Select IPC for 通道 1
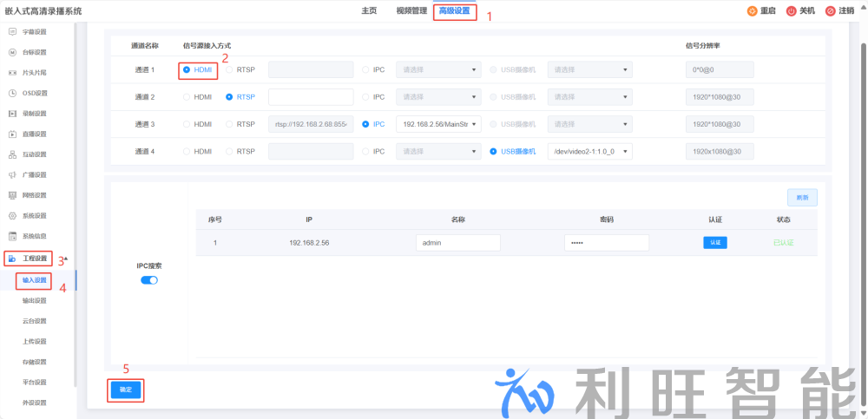 [365, 69]
